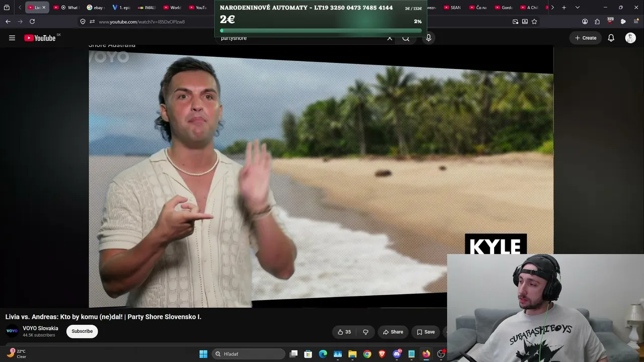Start voice search with the microphone
Viewport: 644px width, 362px height.
[x=428, y=38]
